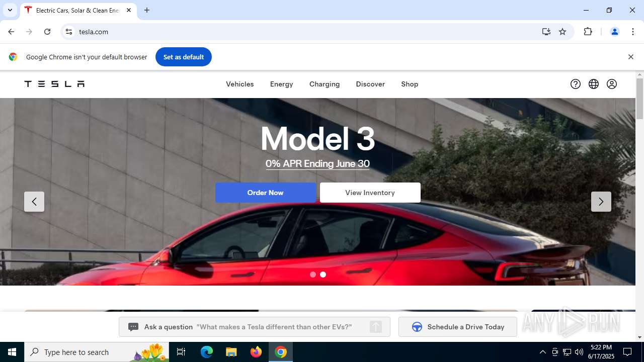This screenshot has width=644, height=362.
Task: Click the scrollbar down arrow
Action: [x=639, y=337]
